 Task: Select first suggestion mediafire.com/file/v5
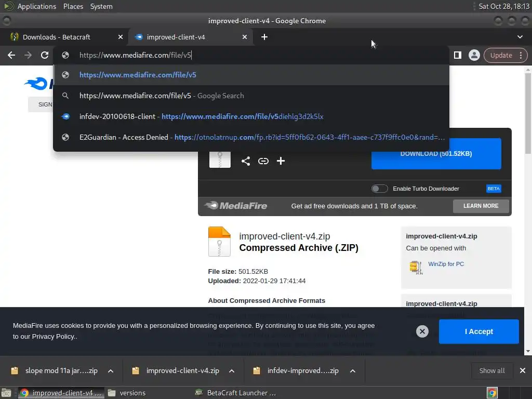point(251,75)
